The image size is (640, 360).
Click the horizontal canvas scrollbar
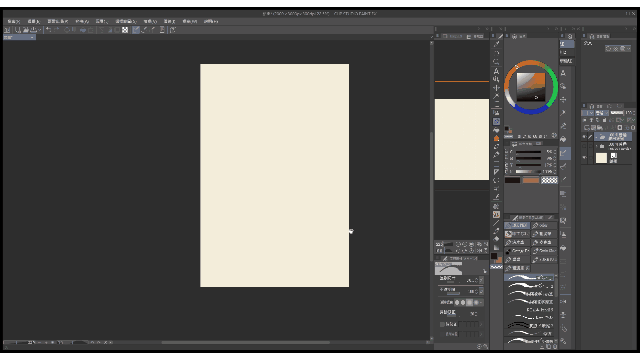(245, 342)
